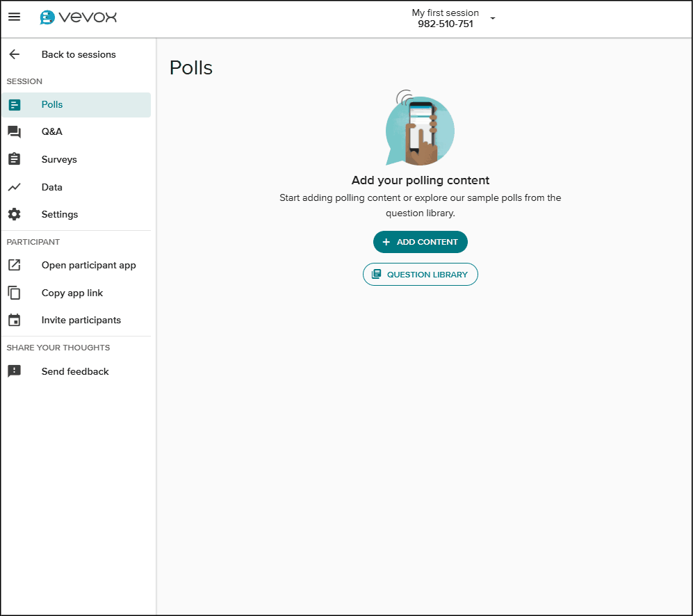The width and height of the screenshot is (693, 616).
Task: Click the Data trend line icon
Action: pos(14,187)
